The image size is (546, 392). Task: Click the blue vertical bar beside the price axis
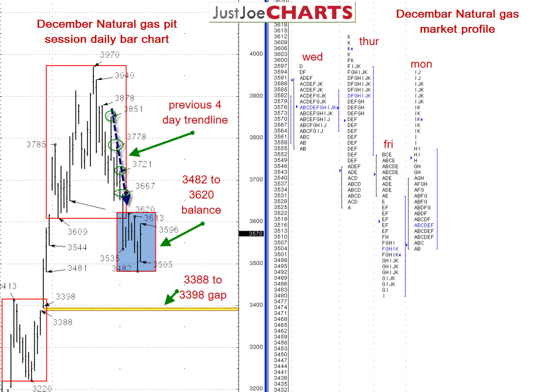(x=269, y=198)
